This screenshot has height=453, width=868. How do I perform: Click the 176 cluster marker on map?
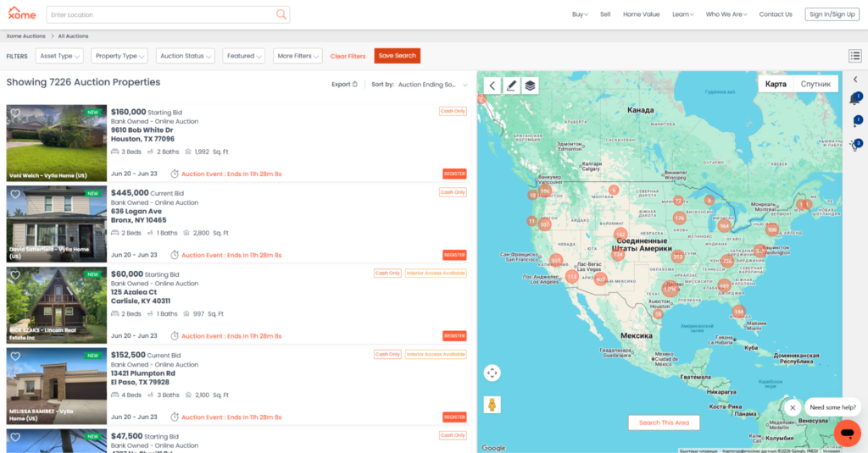pos(679,218)
